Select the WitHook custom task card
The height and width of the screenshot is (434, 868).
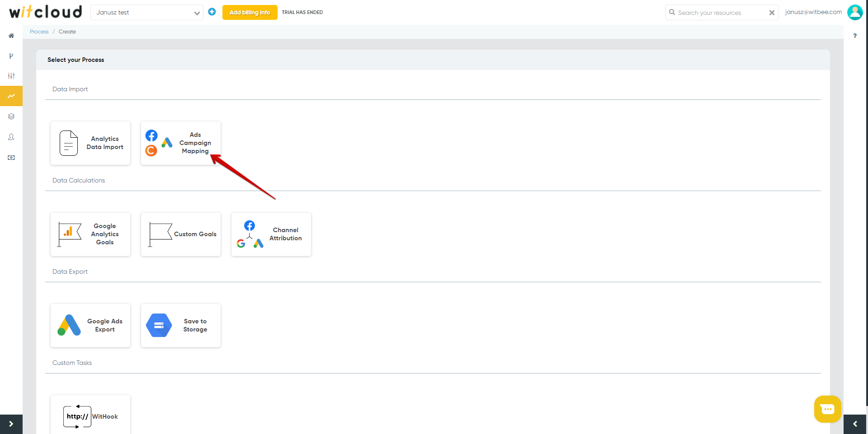[x=90, y=415]
